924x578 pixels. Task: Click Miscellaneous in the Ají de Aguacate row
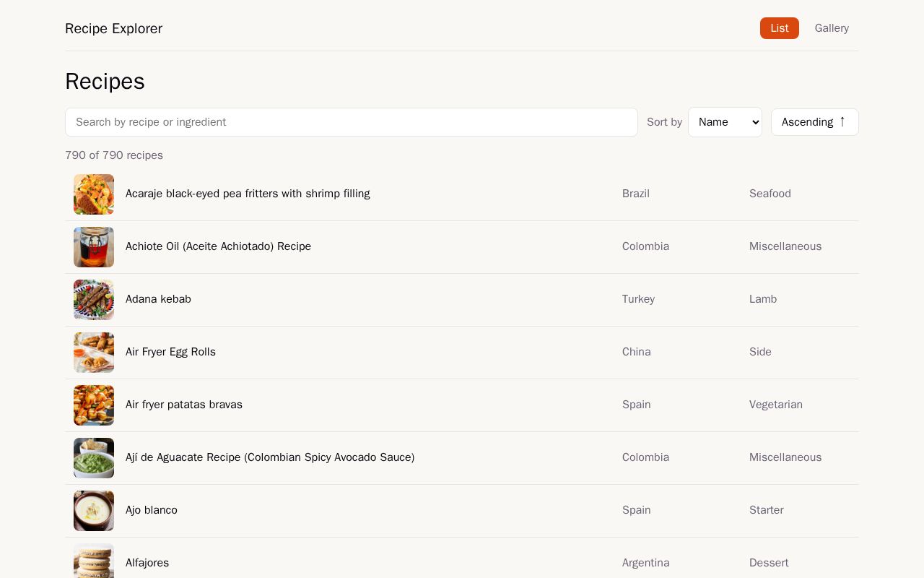785,457
